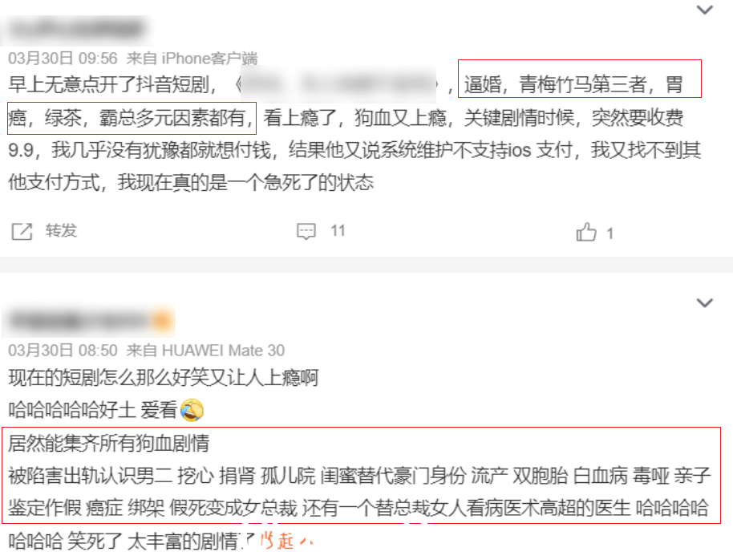Select the 转发 repost label
Screen dimensions: 733x560
pyautogui.click(x=61, y=230)
